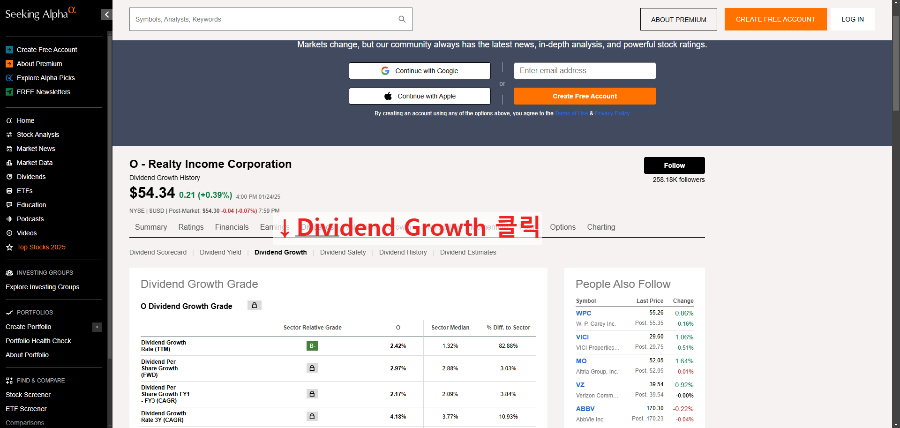Follow Realty Income with the Follow button
900x428 pixels.
[674, 165]
